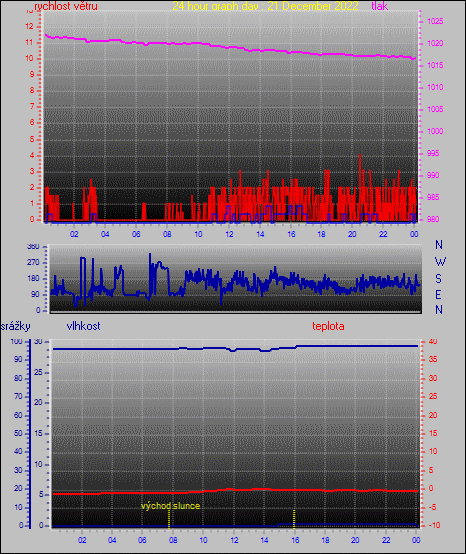
Task: Click the yellow sunrise marker line near 08
Action: [169, 518]
